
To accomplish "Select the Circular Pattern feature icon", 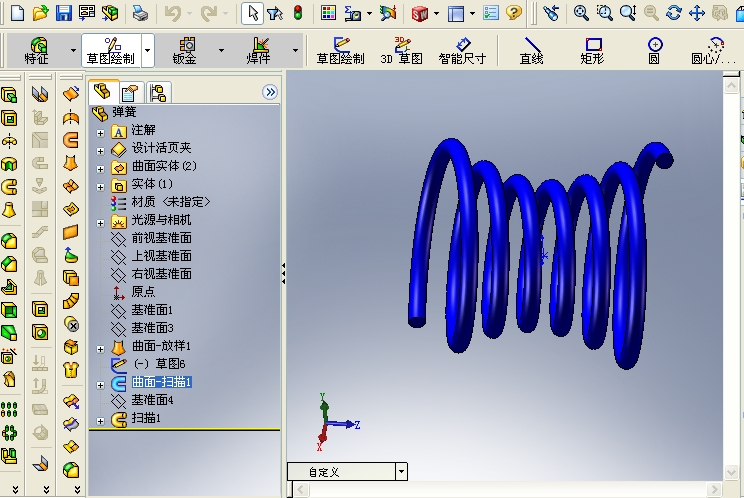I will (x=9, y=433).
